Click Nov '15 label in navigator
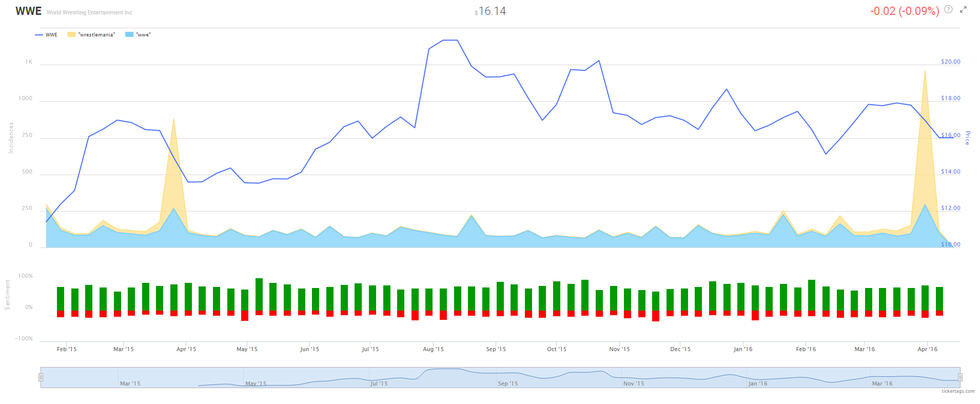The image size is (980, 404). coord(634,383)
